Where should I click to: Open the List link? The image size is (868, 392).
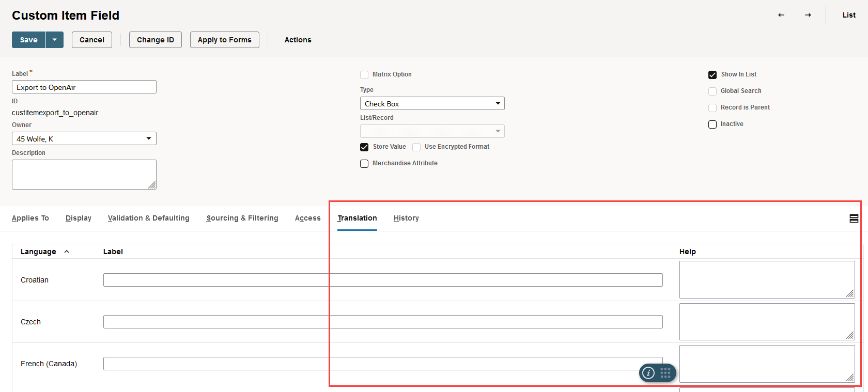(849, 15)
